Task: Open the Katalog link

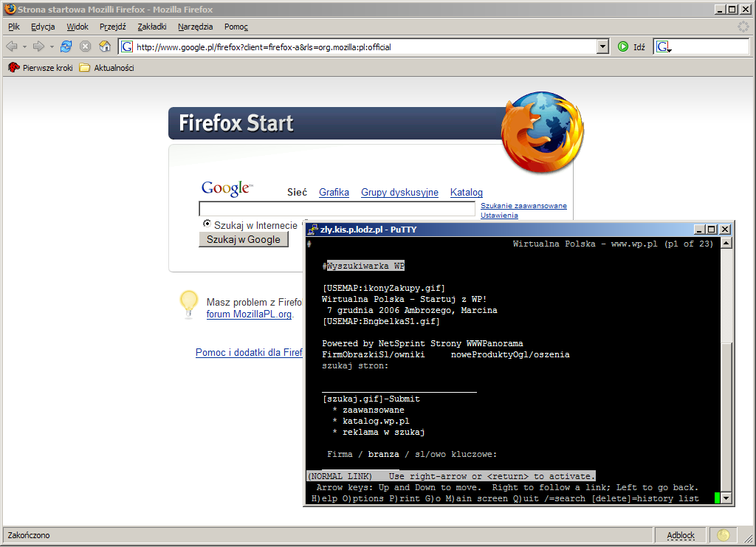Action: tap(467, 192)
